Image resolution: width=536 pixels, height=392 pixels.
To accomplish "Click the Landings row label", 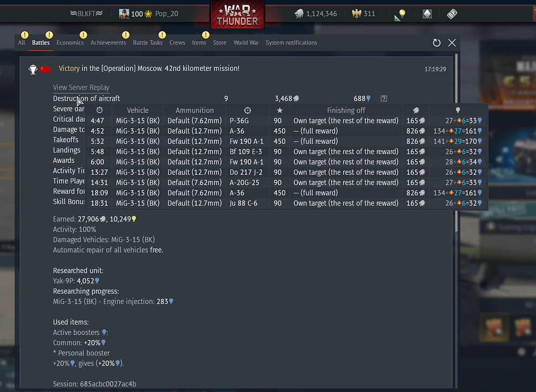I will click(66, 150).
